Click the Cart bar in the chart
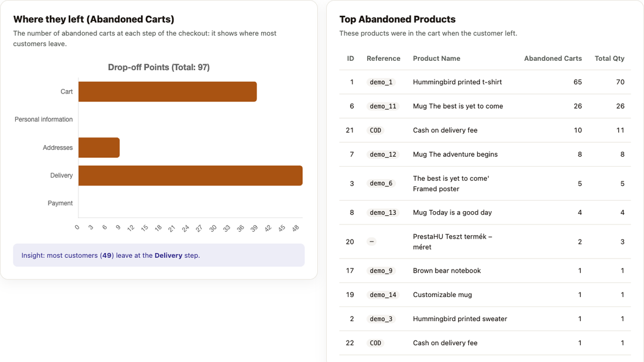The image size is (644, 362). [167, 92]
